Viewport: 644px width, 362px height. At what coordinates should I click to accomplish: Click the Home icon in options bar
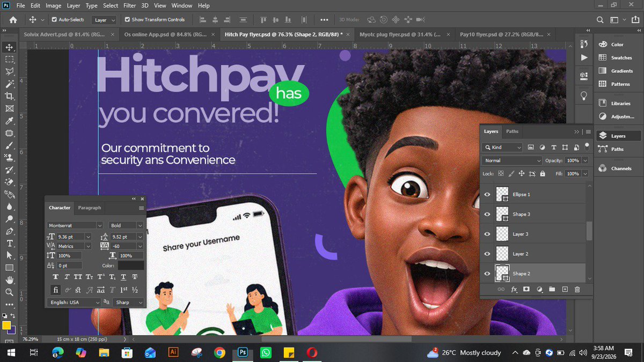click(x=13, y=19)
